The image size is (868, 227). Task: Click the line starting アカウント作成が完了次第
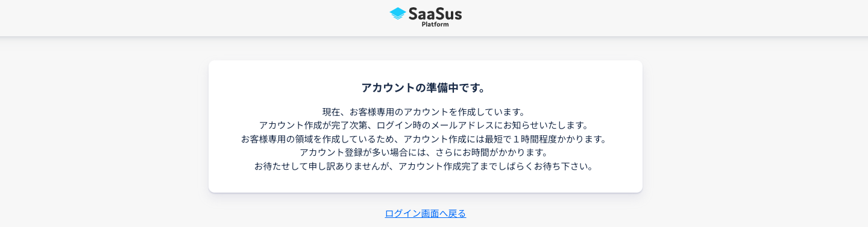tap(425, 126)
